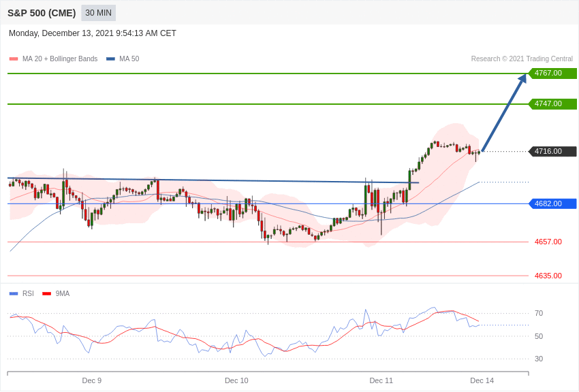
Task: Select the MA 20 + Bollinger Bands legend label
Action: [60, 59]
